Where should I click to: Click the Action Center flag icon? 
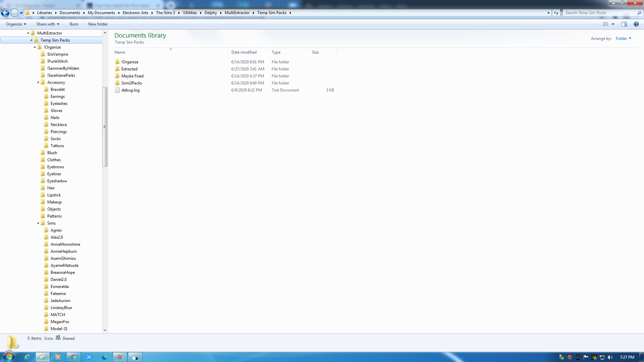[586, 357]
